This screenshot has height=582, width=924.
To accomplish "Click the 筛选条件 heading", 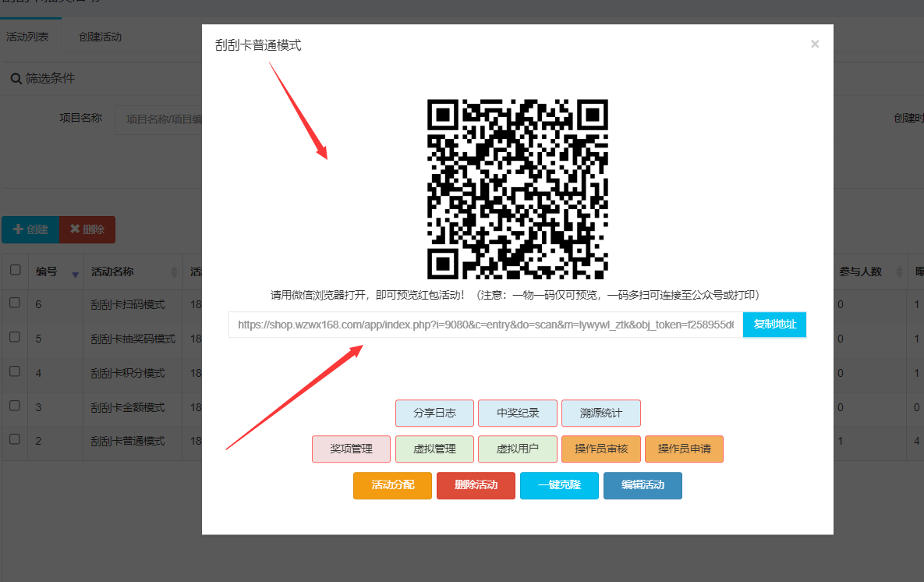I will tap(50, 79).
